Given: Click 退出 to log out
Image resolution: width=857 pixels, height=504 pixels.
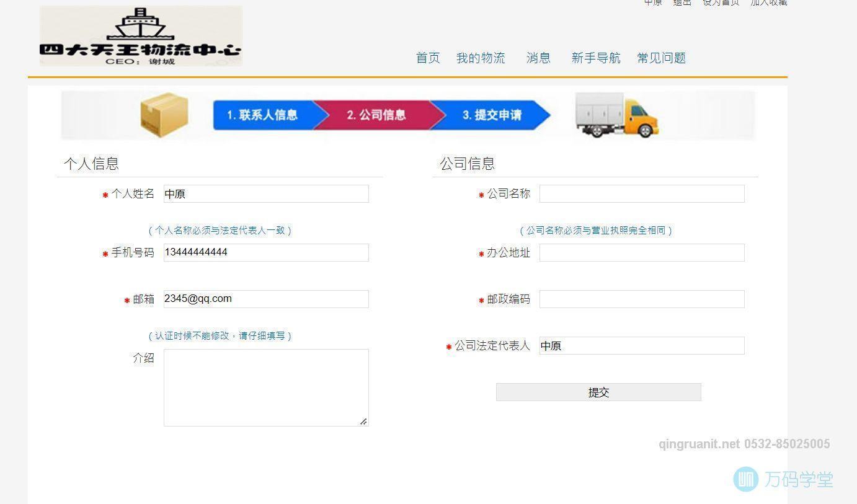Looking at the screenshot, I should [682, 2].
